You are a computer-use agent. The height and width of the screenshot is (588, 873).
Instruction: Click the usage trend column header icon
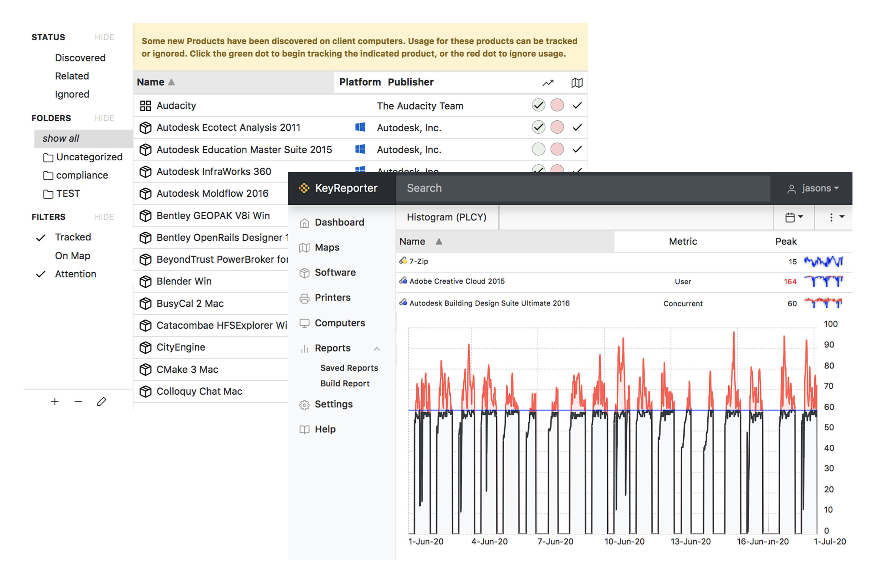coord(547,83)
